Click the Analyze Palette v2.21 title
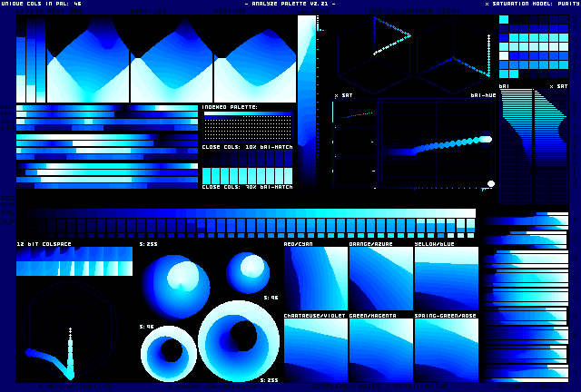Image resolution: width=581 pixels, height=392 pixels. pos(290,4)
